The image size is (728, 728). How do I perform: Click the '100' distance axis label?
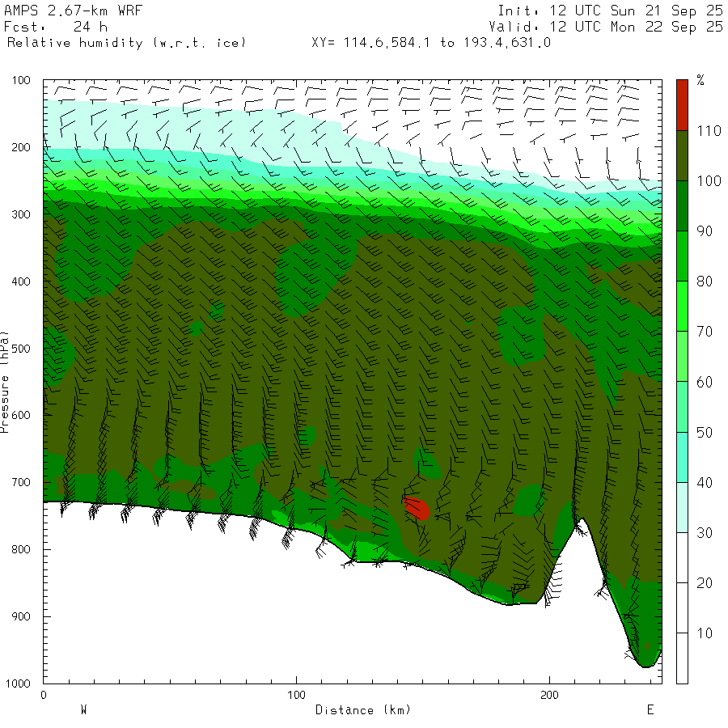click(x=296, y=695)
